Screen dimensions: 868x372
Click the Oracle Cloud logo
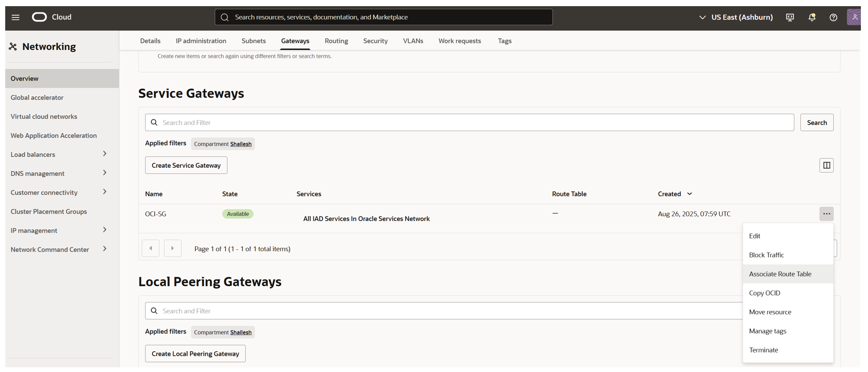(x=52, y=17)
